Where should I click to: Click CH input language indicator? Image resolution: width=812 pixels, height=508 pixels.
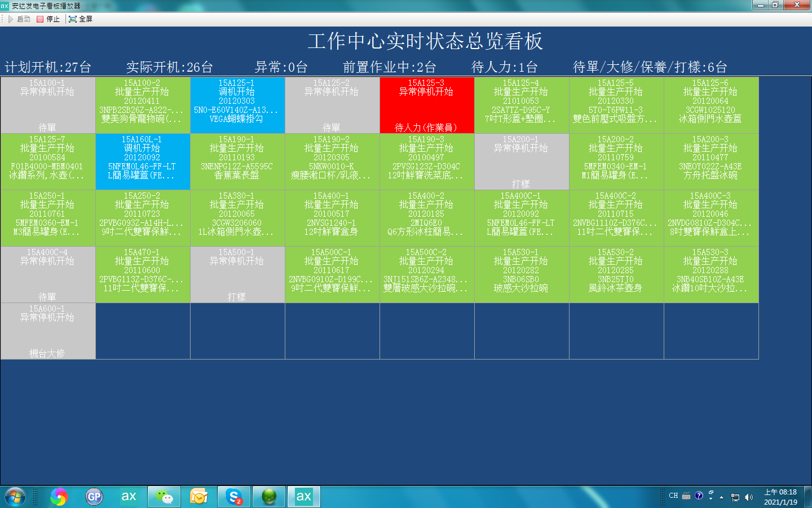click(x=673, y=496)
